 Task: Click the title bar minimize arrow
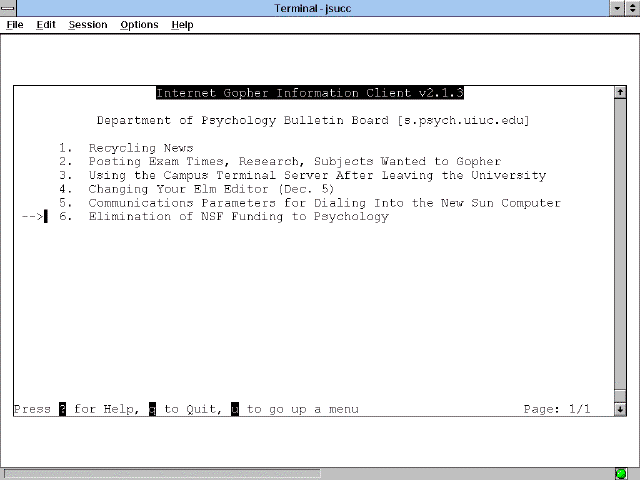pyautogui.click(x=617, y=8)
